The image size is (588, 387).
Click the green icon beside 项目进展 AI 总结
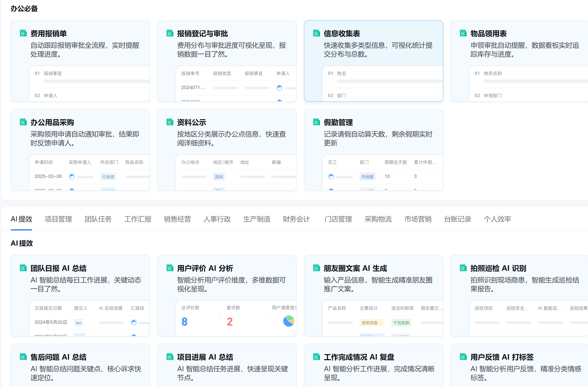click(170, 357)
